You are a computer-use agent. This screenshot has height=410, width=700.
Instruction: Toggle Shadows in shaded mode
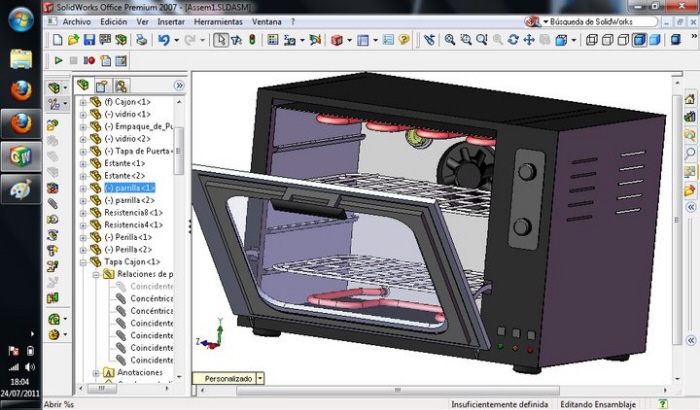click(676, 40)
